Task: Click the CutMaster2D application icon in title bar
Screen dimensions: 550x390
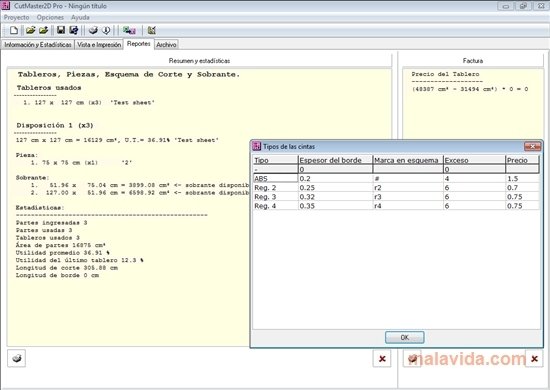Action: click(x=6, y=6)
